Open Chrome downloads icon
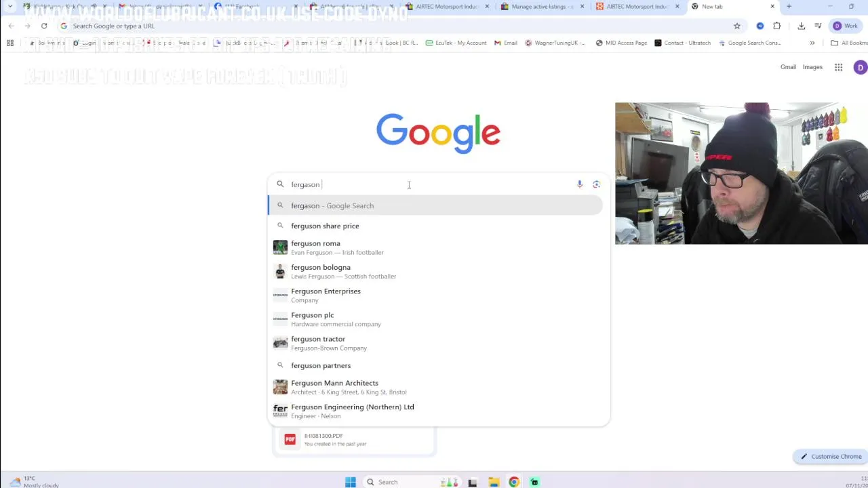The width and height of the screenshot is (868, 488). (802, 26)
